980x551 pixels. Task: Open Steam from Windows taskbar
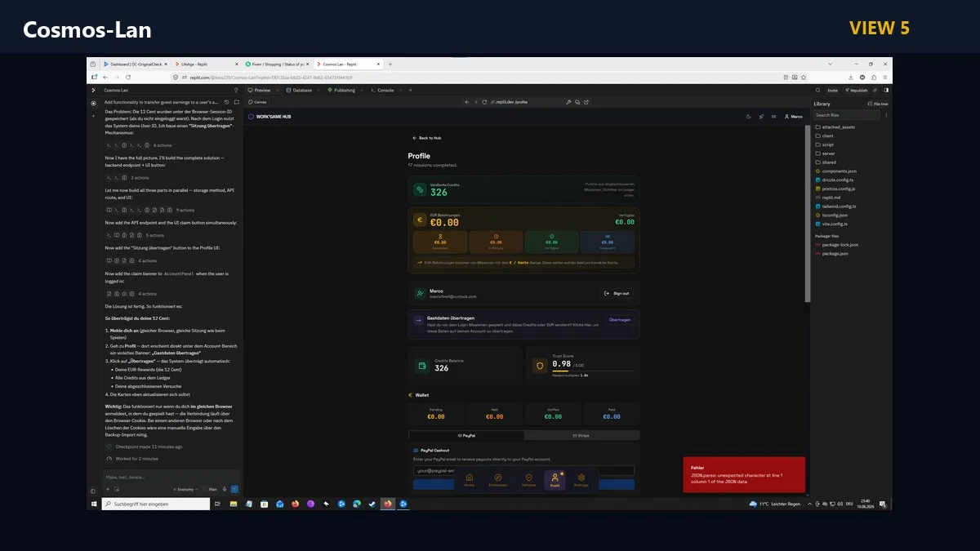[x=372, y=504]
